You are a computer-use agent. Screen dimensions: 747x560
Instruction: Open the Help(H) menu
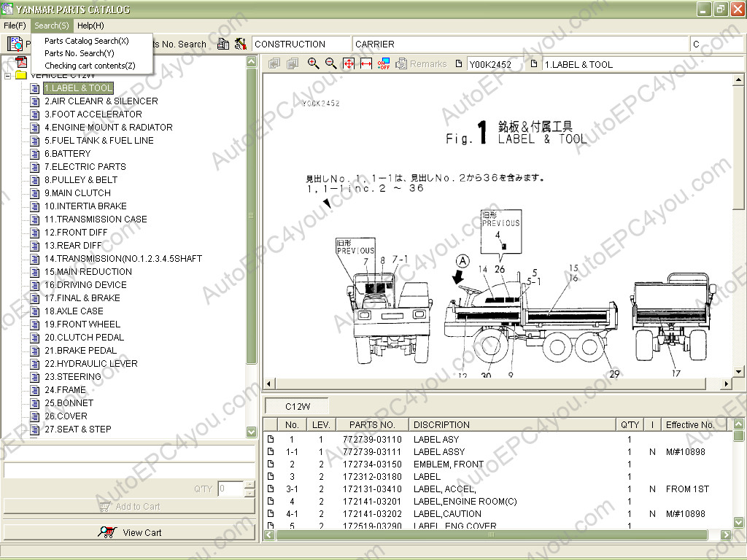(x=90, y=26)
